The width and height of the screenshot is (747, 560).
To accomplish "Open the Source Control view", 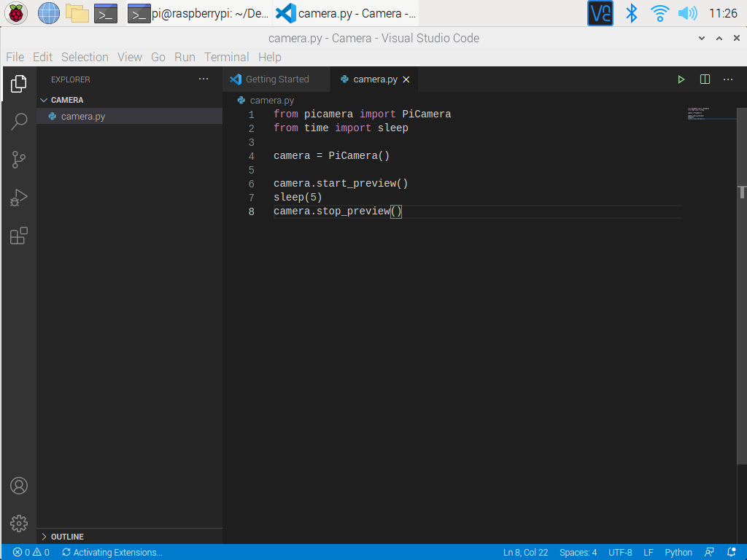I will (x=19, y=160).
